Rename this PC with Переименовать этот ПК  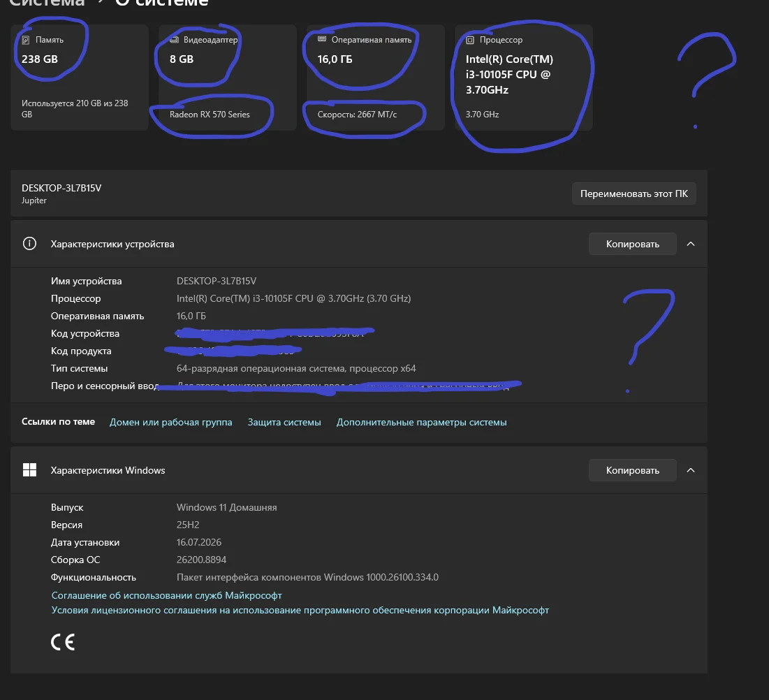[x=633, y=194]
